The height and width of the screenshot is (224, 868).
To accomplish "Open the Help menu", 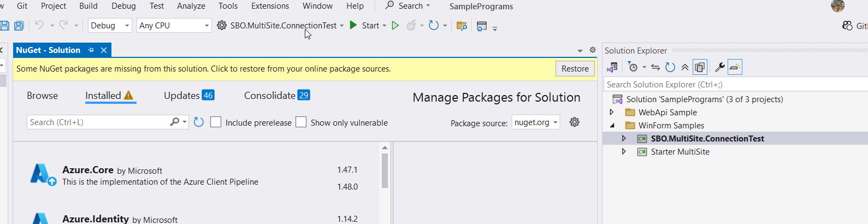I will 355,6.
